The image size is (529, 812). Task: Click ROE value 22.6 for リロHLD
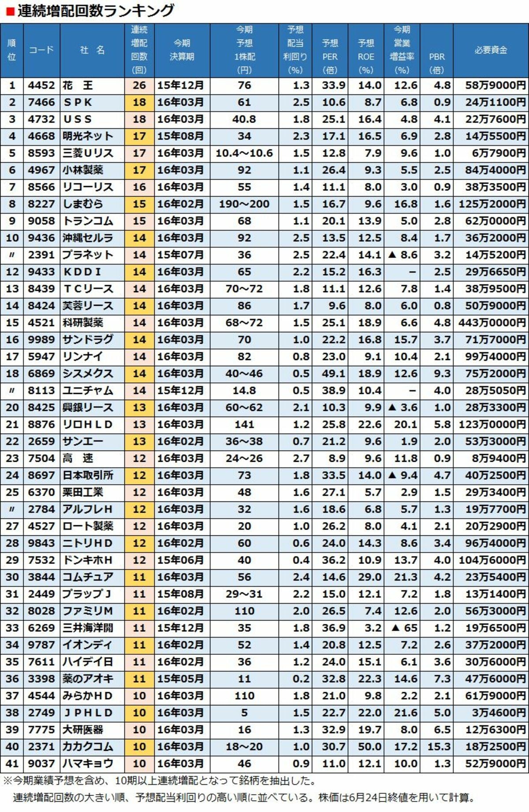pos(370,425)
